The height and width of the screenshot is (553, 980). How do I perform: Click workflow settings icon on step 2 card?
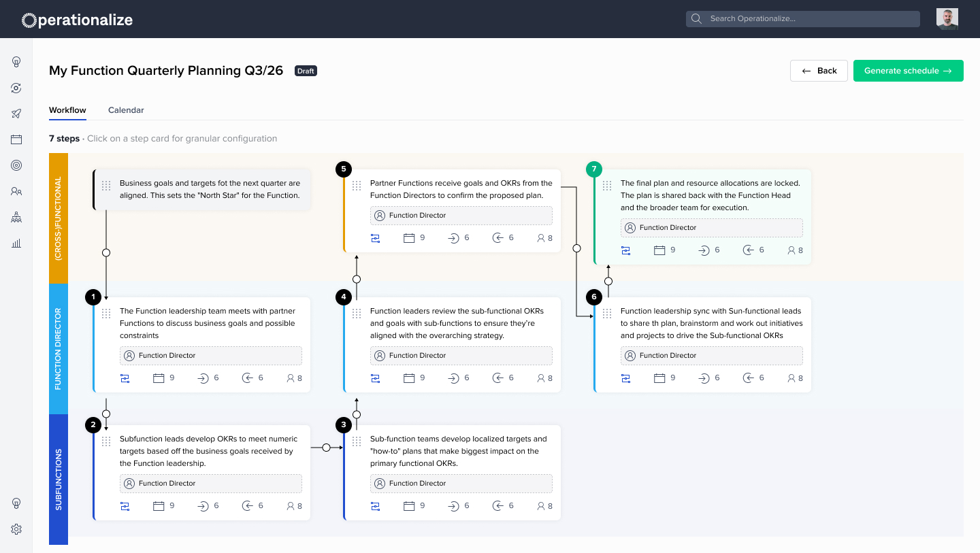(125, 506)
